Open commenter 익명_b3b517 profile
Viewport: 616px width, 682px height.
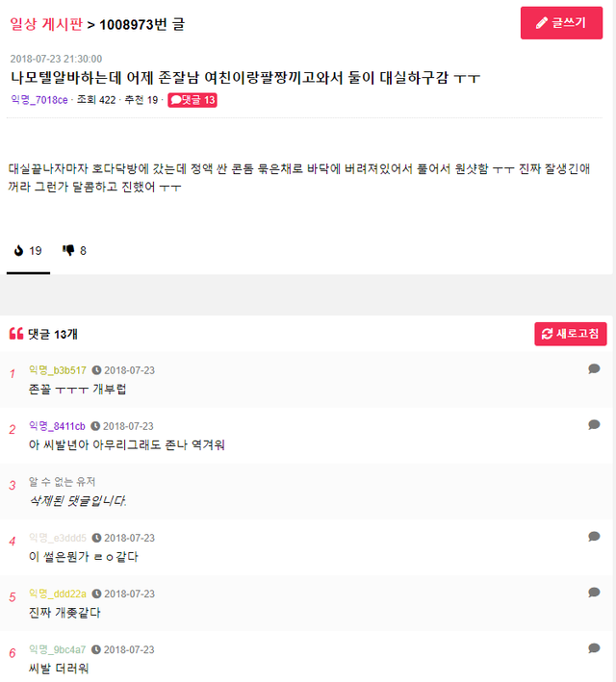58,370
